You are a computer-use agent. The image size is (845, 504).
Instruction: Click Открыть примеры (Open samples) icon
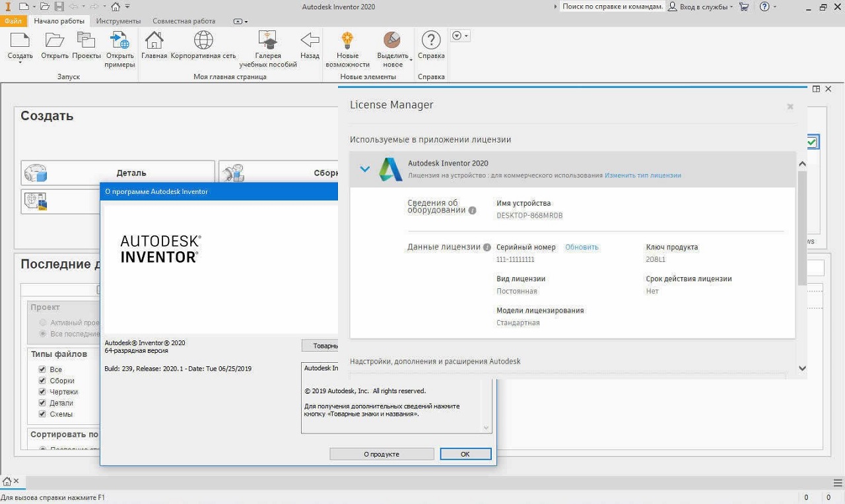(119, 41)
